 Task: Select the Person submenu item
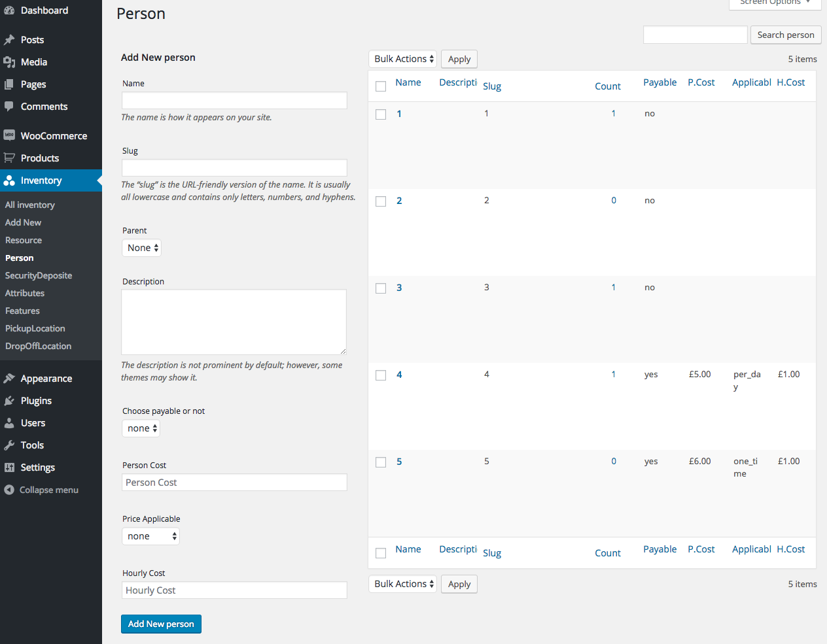pos(20,258)
